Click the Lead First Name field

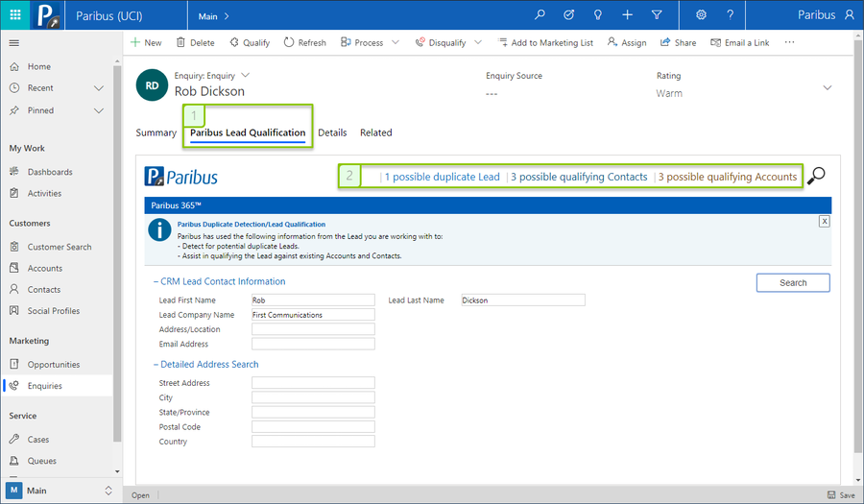(313, 300)
